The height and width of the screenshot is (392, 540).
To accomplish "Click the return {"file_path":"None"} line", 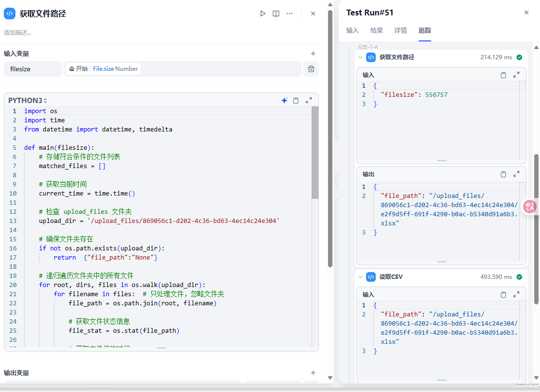I will (105, 258).
